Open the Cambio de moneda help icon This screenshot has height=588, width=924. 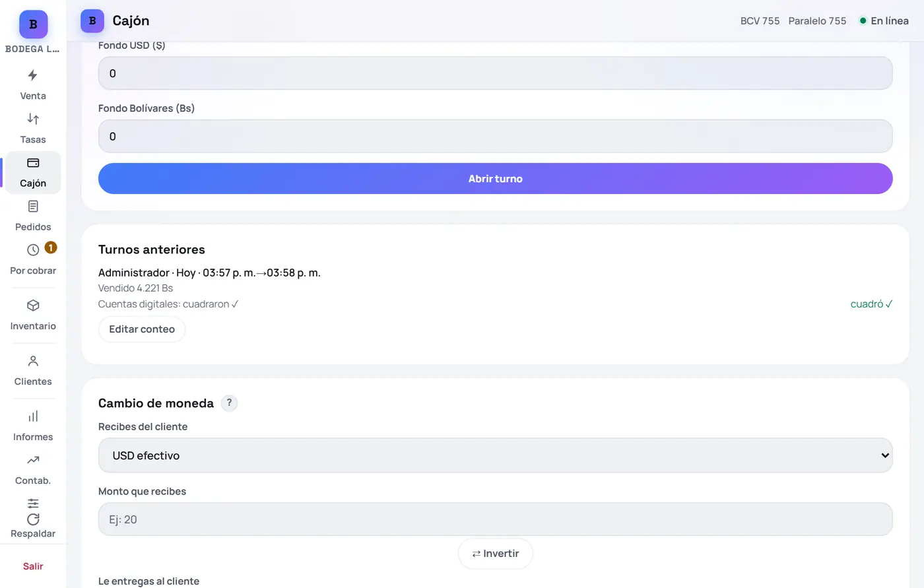click(229, 403)
